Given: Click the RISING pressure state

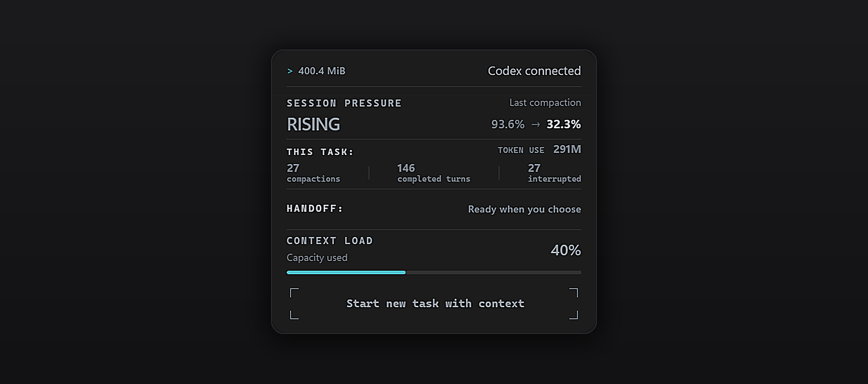Looking at the screenshot, I should (x=313, y=124).
